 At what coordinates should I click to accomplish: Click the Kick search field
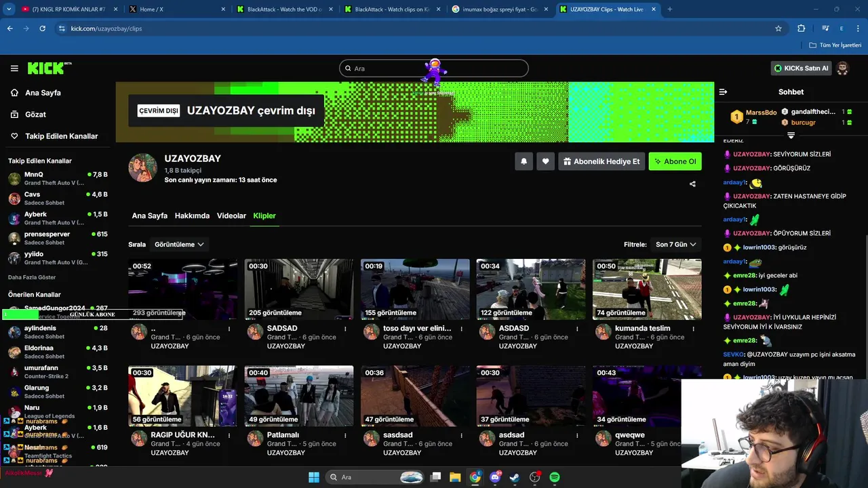click(434, 68)
